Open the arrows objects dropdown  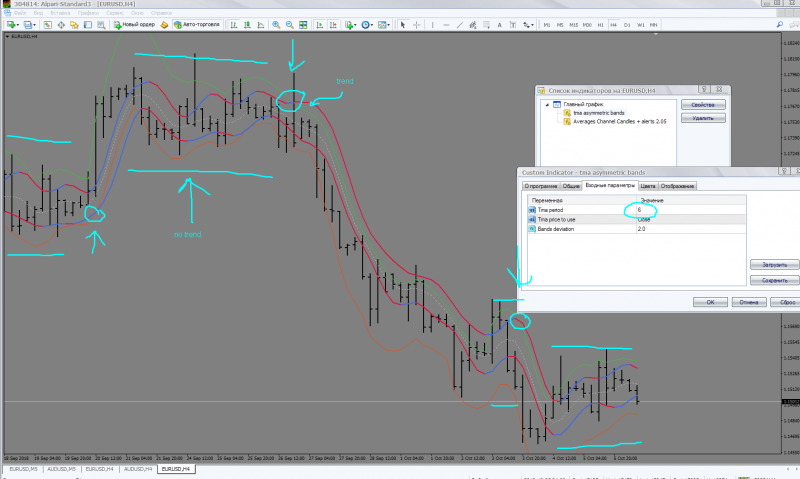tap(528, 24)
